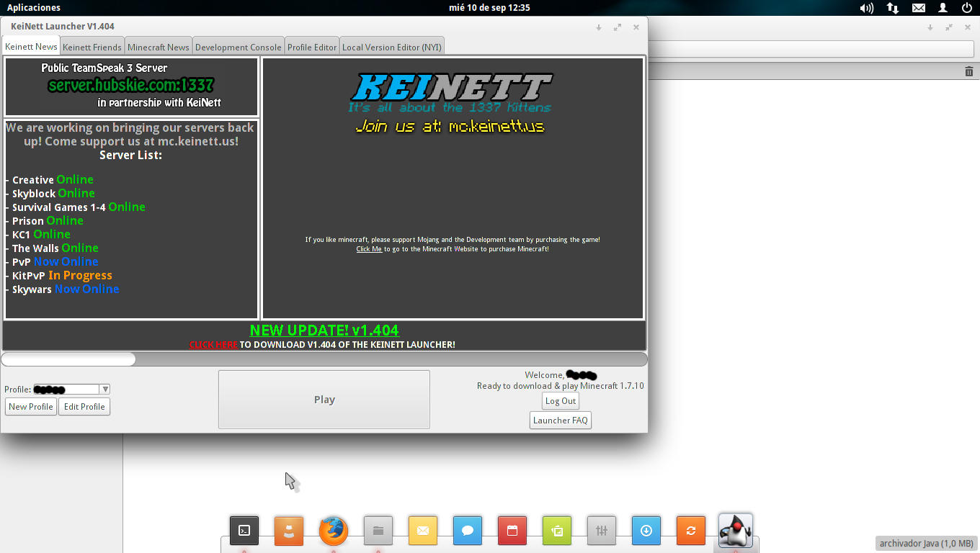Click the launcher progress bar
The height and width of the screenshot is (553, 980).
point(324,359)
